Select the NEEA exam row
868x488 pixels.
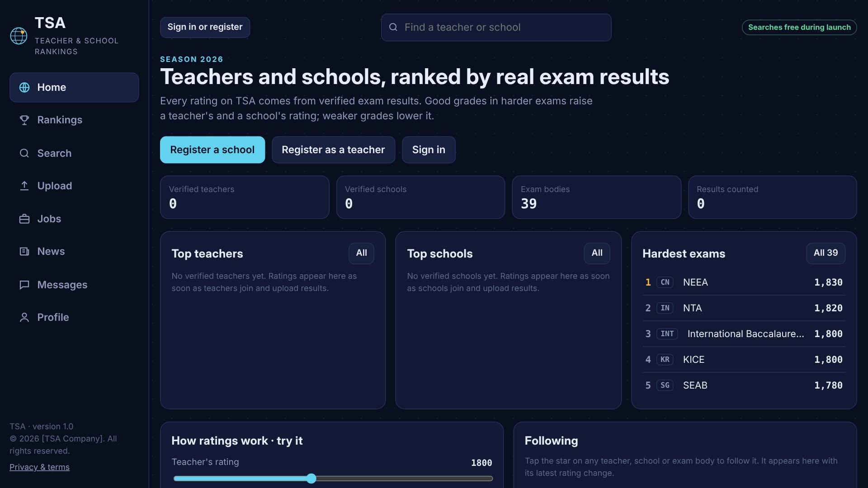744,282
